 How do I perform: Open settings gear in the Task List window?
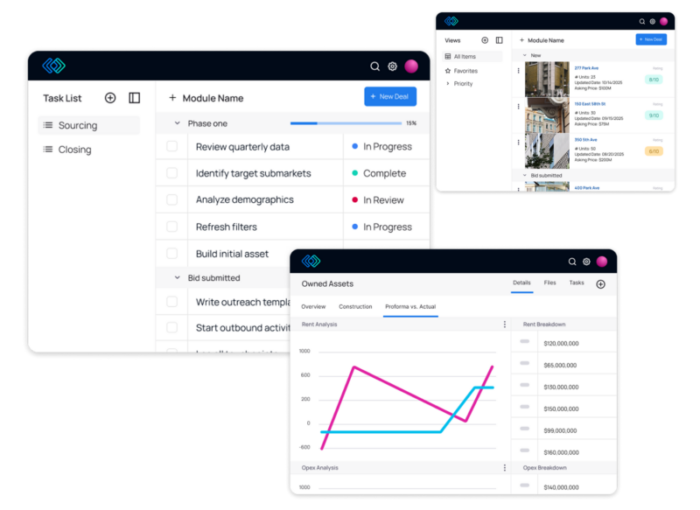tap(392, 66)
